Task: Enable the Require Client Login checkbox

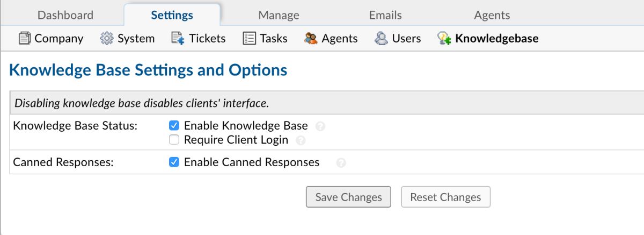Action: pyautogui.click(x=174, y=140)
